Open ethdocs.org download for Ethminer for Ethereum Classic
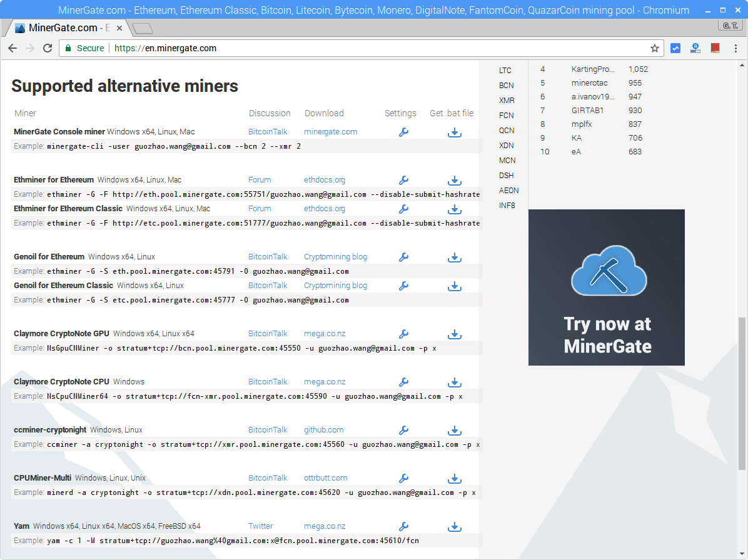The width and height of the screenshot is (748, 560). (325, 209)
